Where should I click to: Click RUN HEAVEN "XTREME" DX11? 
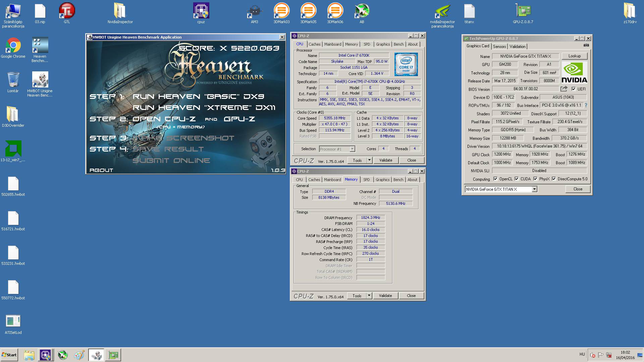click(204, 108)
